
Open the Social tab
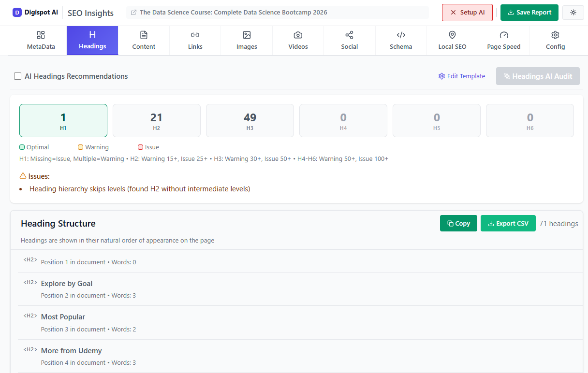[349, 41]
